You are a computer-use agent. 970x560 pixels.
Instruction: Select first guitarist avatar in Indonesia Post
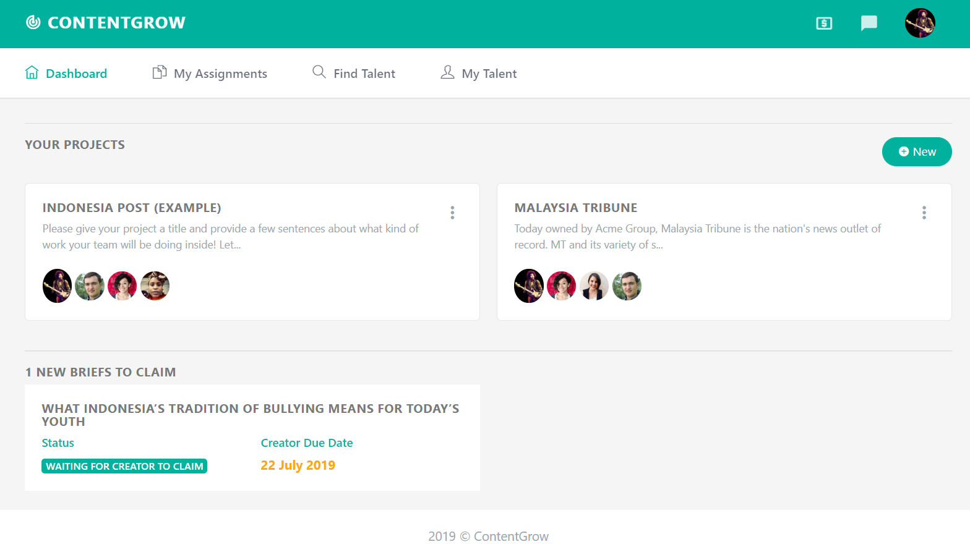[57, 286]
